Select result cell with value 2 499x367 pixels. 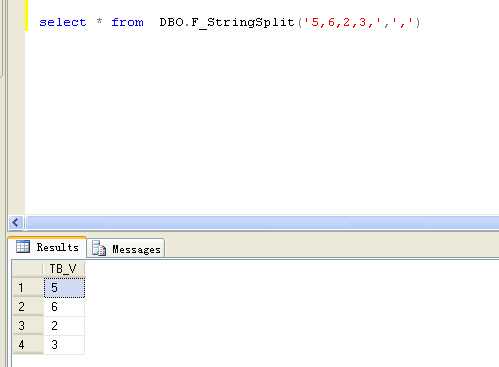coord(64,326)
